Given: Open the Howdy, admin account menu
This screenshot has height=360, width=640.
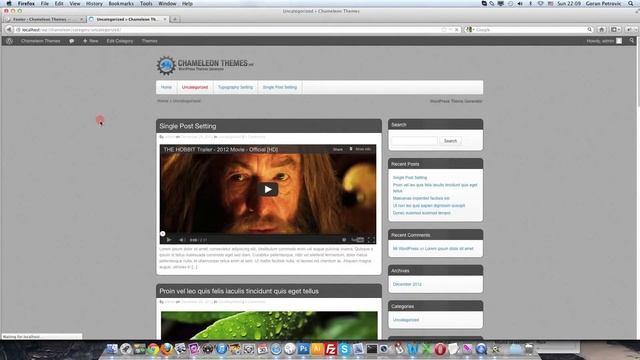Looking at the screenshot, I should coord(604,41).
